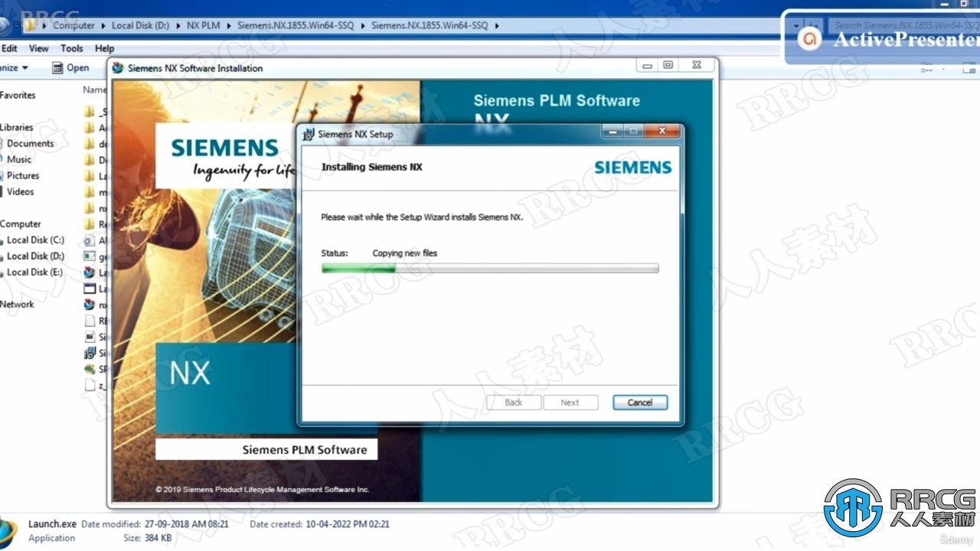Click the Siemens PLM Software label on splash
The height and width of the screenshot is (551, 980).
point(305,450)
